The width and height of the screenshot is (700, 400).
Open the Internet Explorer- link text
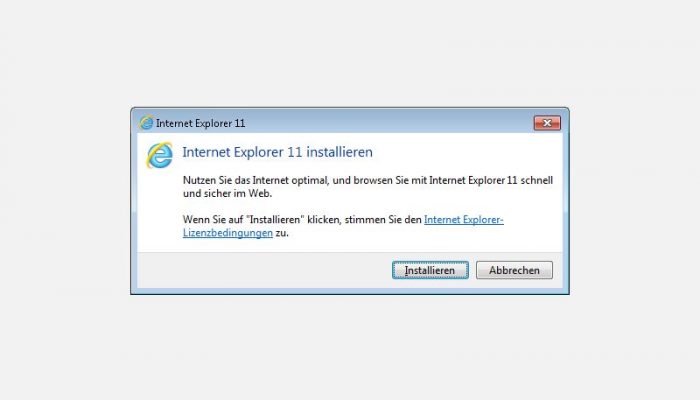click(x=464, y=220)
